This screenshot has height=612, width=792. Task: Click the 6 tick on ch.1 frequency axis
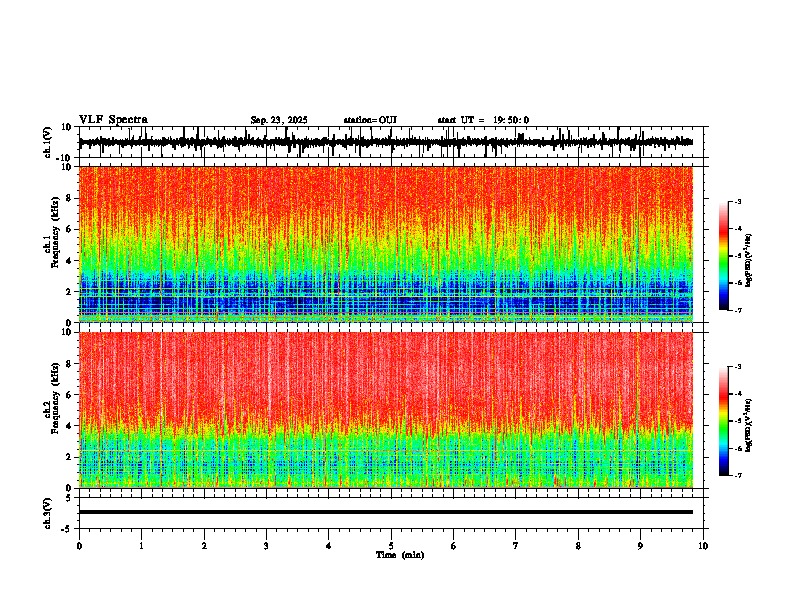[70, 229]
